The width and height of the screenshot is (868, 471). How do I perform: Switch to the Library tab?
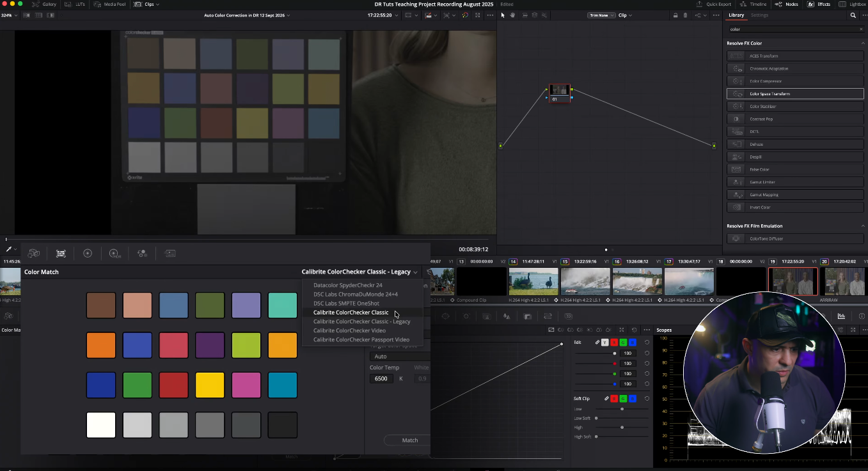[x=736, y=15]
